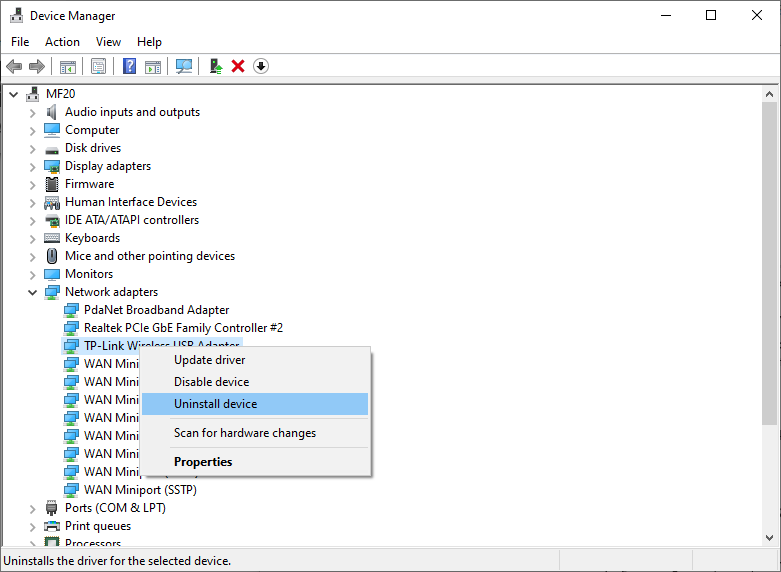Click the MF20 computer root icon
Image resolution: width=781 pixels, height=572 pixels.
click(33, 94)
